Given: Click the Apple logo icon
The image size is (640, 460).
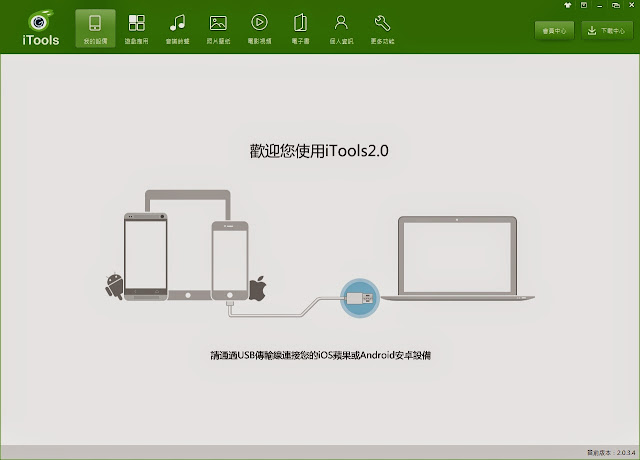Looking at the screenshot, I should tap(258, 288).
